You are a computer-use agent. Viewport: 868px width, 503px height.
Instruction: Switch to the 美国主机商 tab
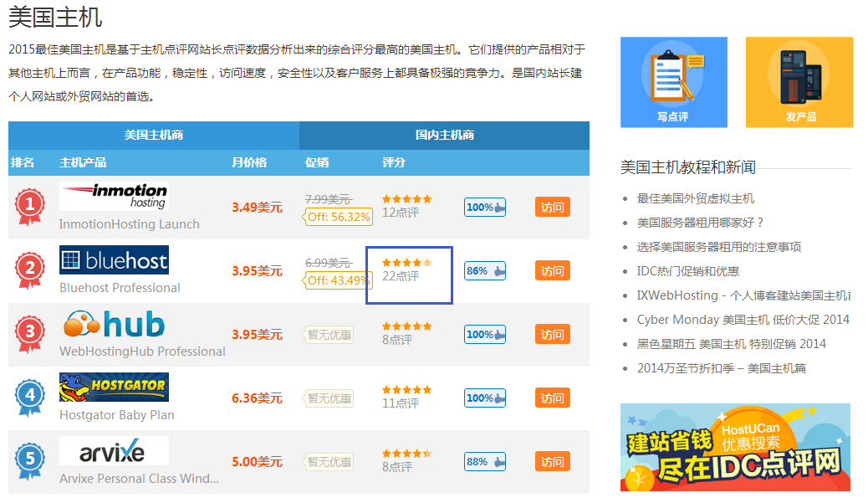[x=154, y=136]
